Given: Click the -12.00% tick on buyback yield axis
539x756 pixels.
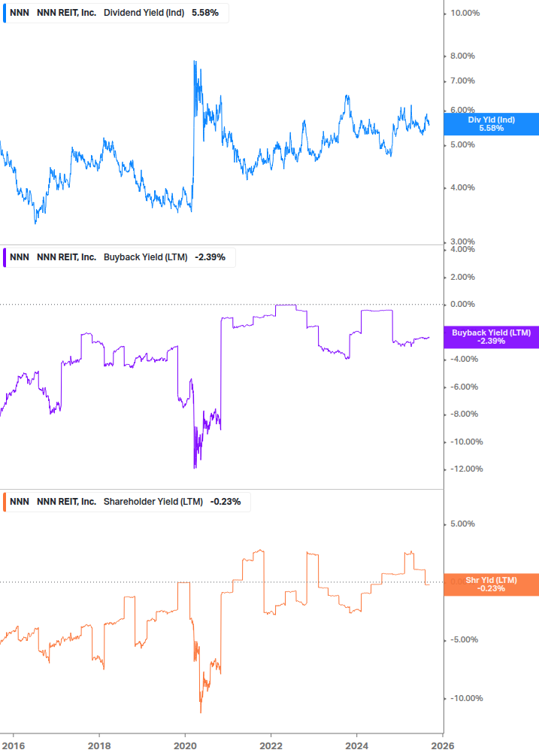Looking at the screenshot, I should tap(466, 469).
